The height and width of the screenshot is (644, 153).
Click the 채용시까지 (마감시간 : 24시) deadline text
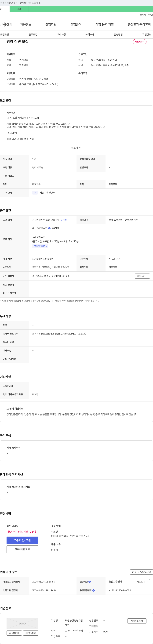[21, 532]
